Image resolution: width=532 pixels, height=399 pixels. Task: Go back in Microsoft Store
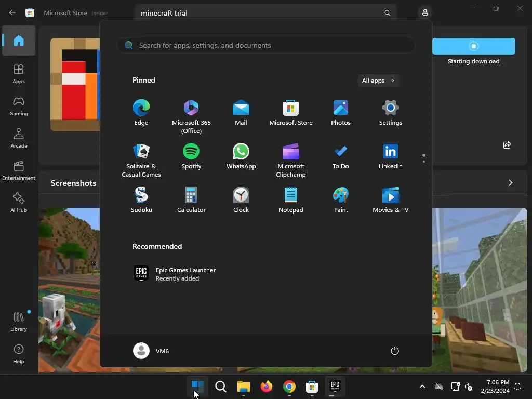coord(12,13)
